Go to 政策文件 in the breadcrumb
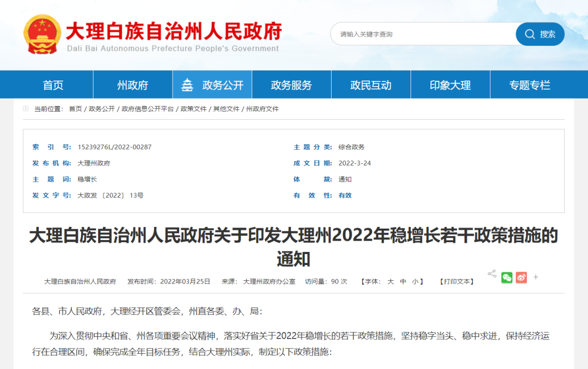Screen dimensions: 588x369 pos(193,109)
